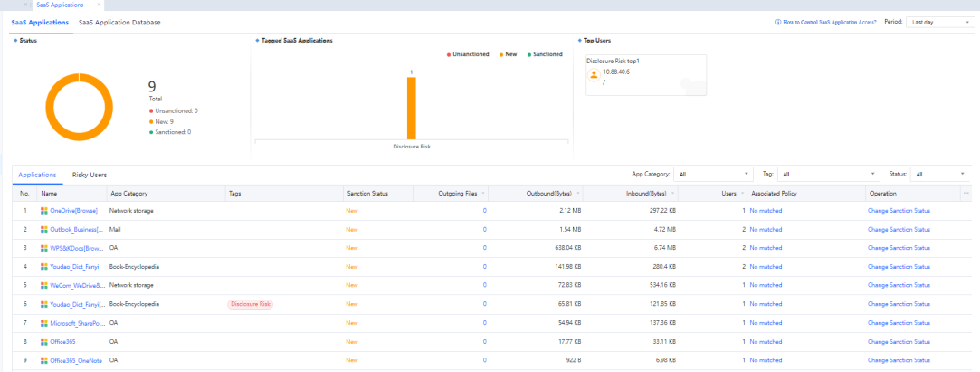Toggle the Unsanctioned legend in chart
Viewport: 980px width, 372px height.
[469, 54]
